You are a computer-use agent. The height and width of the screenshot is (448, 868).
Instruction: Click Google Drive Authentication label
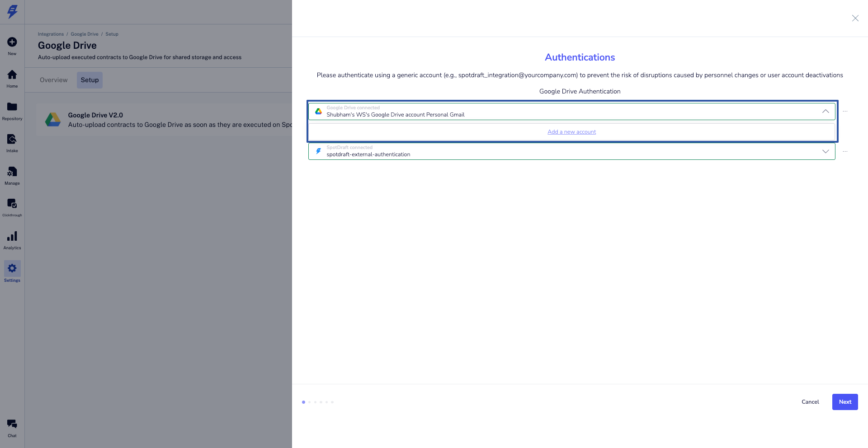click(x=580, y=91)
